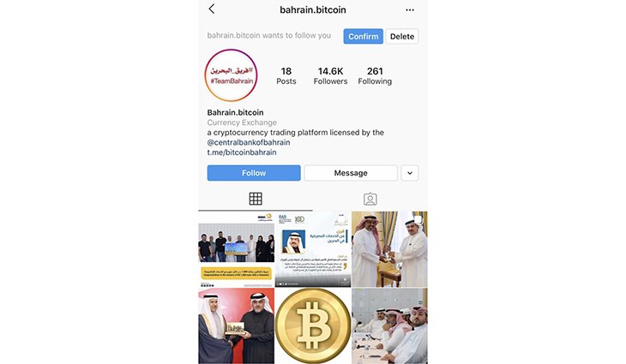Viewport: 626px width, 364px height.
Task: Open the gold Bitcoin coin post
Action: 313,325
